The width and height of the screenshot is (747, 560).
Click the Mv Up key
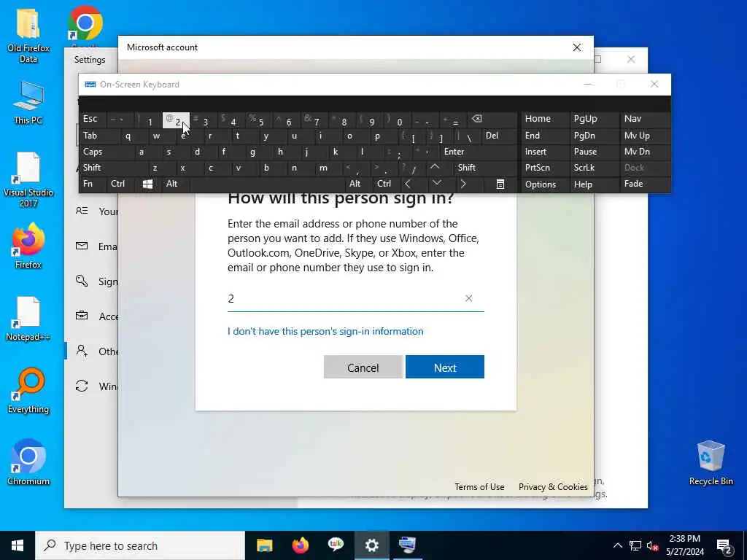645,136
